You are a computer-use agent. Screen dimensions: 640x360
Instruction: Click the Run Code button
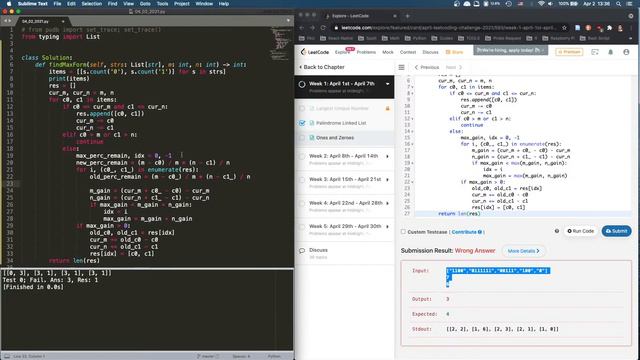coord(580,231)
